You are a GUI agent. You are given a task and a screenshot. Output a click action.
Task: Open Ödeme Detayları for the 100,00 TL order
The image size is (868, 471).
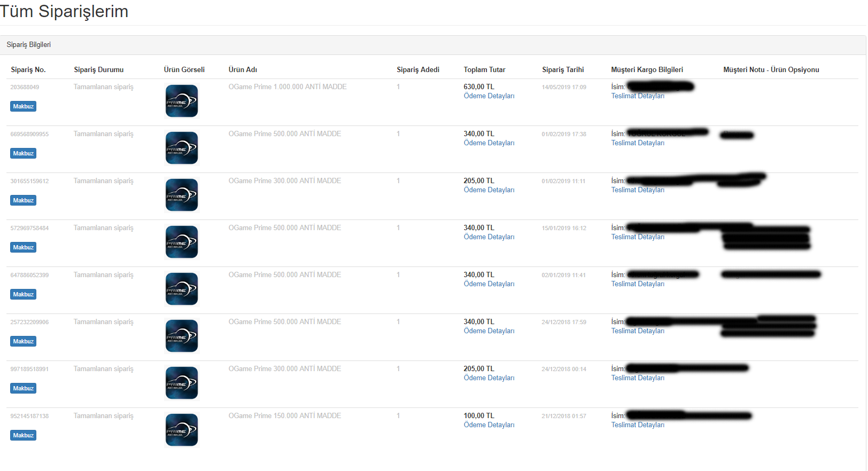[489, 425]
